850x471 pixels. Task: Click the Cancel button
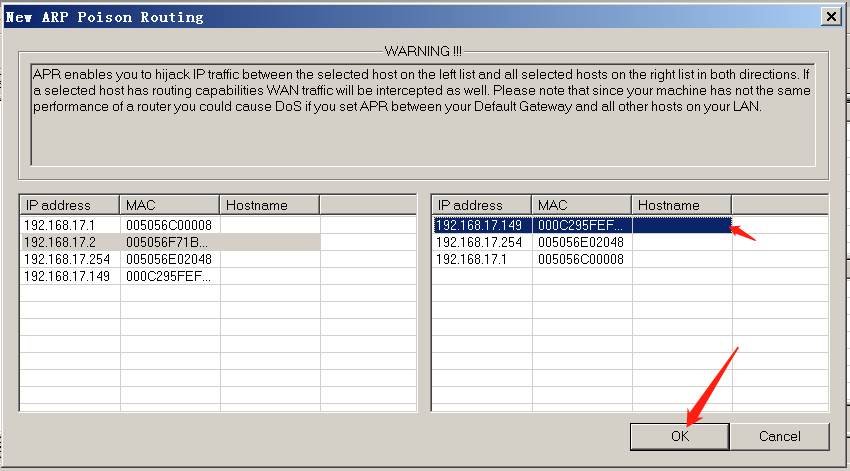pos(780,436)
